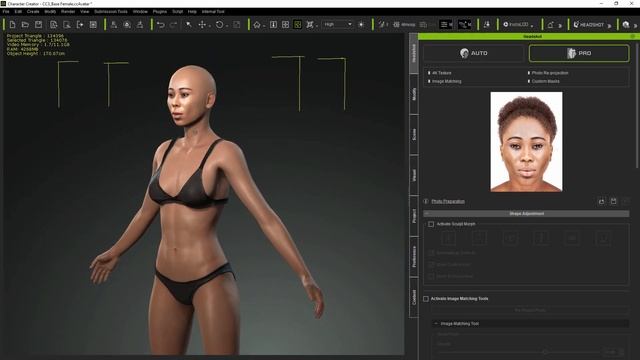Viewport: 640px width, 360px height.
Task: Click the loaded face photo thumbnail
Action: 526,142
